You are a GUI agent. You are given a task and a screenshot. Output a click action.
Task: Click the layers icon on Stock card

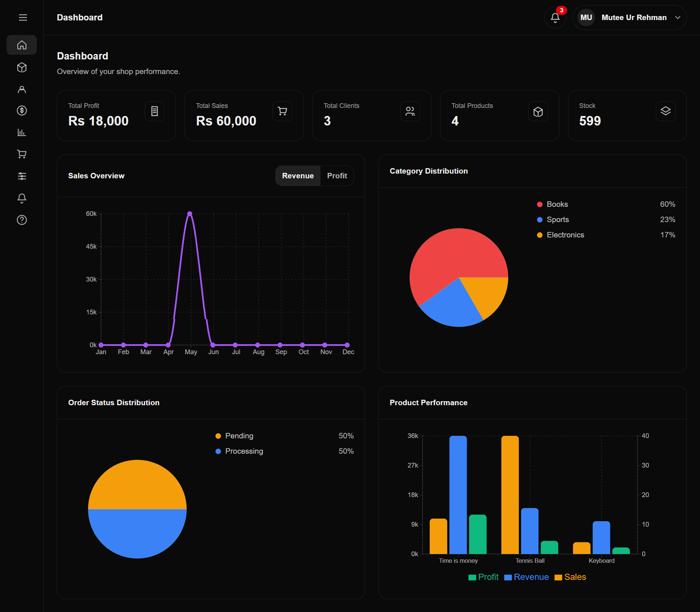click(666, 111)
